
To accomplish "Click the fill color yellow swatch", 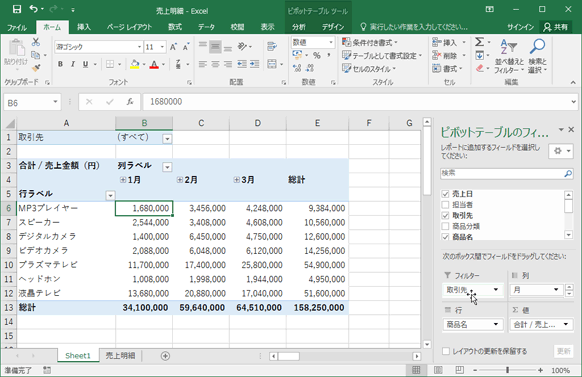I will point(134,64).
